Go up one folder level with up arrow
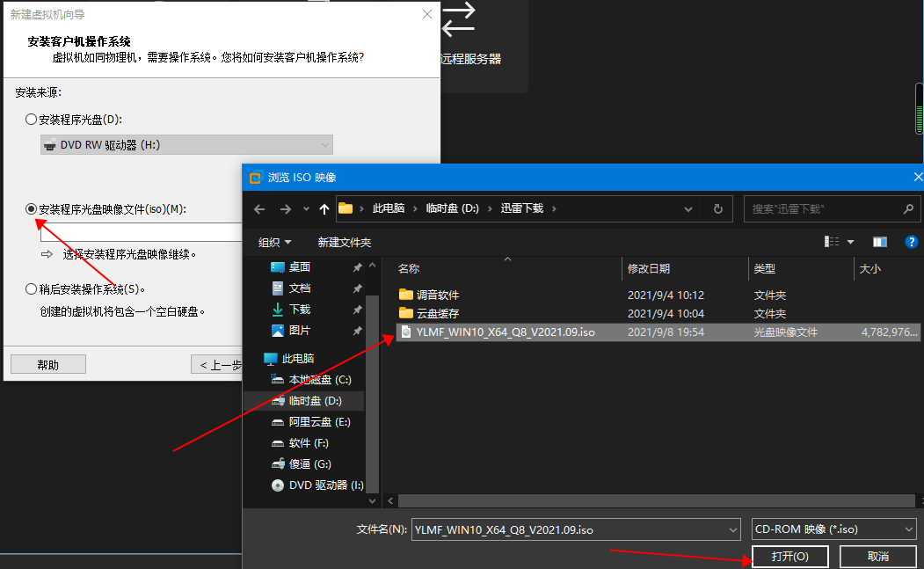924x569 pixels. coord(324,208)
